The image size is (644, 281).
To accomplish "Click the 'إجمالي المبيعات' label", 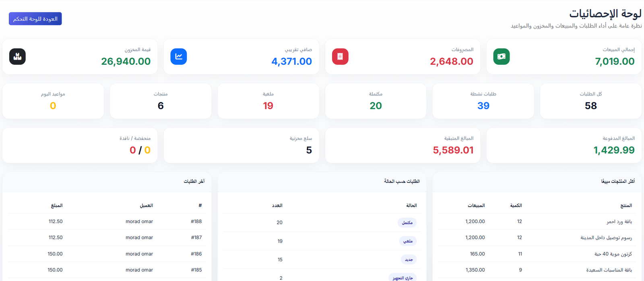I will click(x=619, y=50).
